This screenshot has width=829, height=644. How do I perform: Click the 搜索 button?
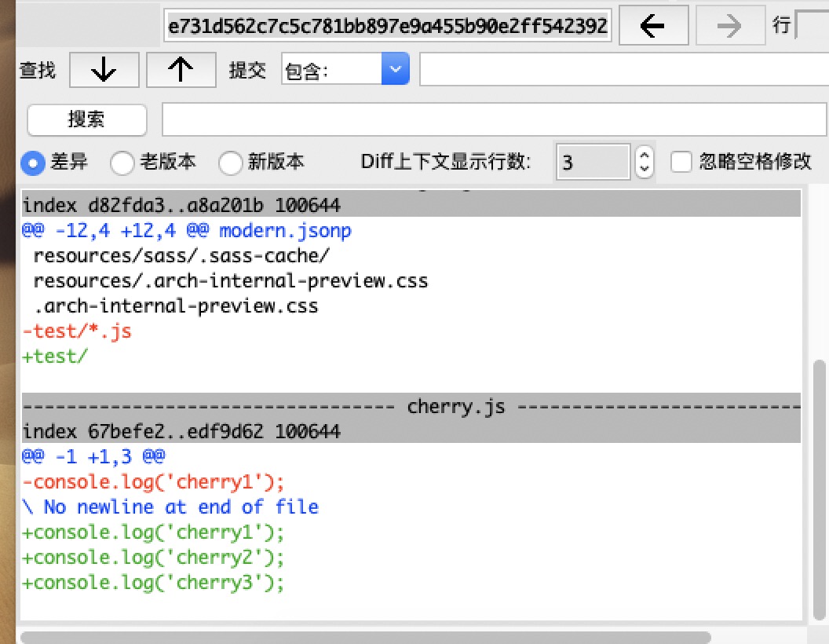point(86,119)
